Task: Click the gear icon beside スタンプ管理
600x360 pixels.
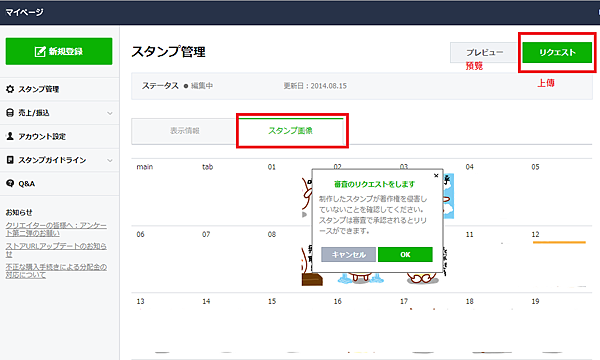Action: point(10,89)
